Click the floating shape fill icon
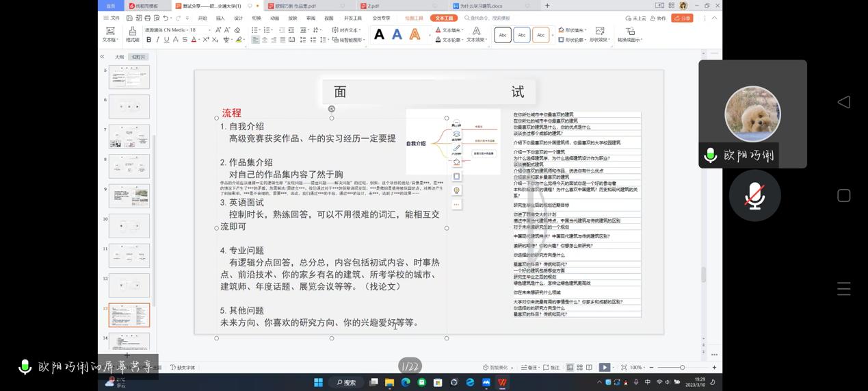The image size is (868, 391). click(x=456, y=162)
